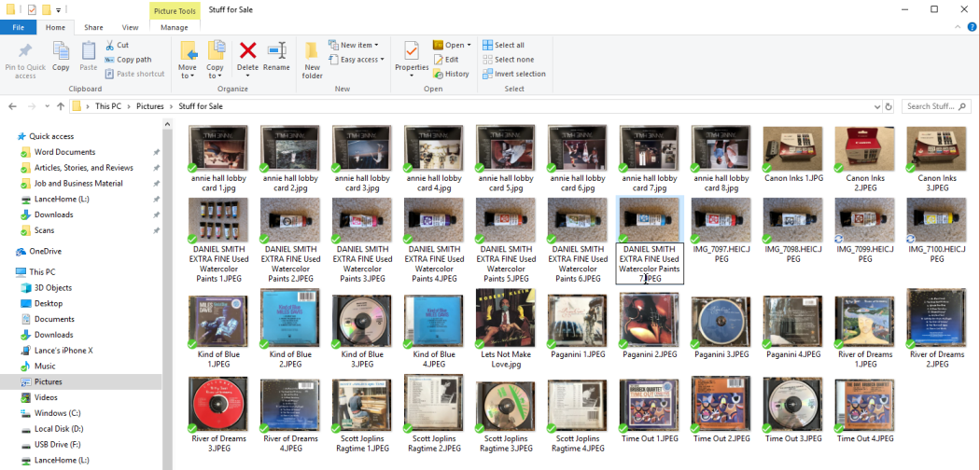
Task: Expand the New item dropdown
Action: (x=376, y=45)
